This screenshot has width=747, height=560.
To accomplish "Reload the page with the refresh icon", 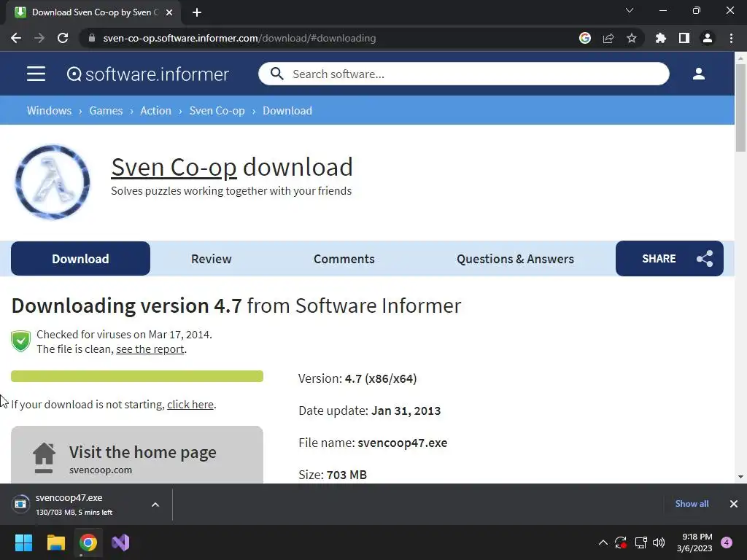I will coord(63,38).
